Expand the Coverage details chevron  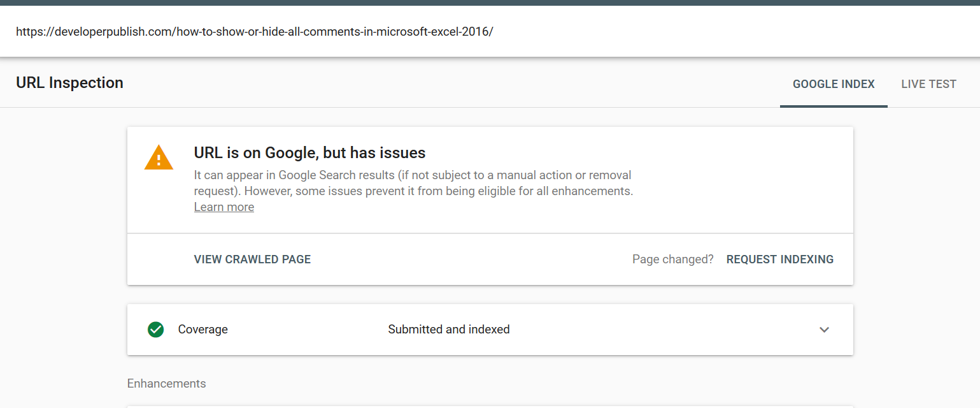(824, 330)
